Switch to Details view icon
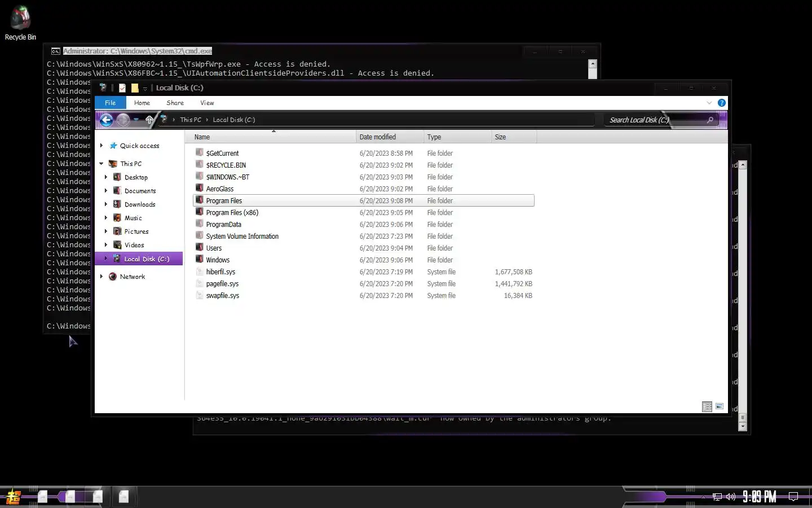This screenshot has width=812, height=508. click(707, 406)
